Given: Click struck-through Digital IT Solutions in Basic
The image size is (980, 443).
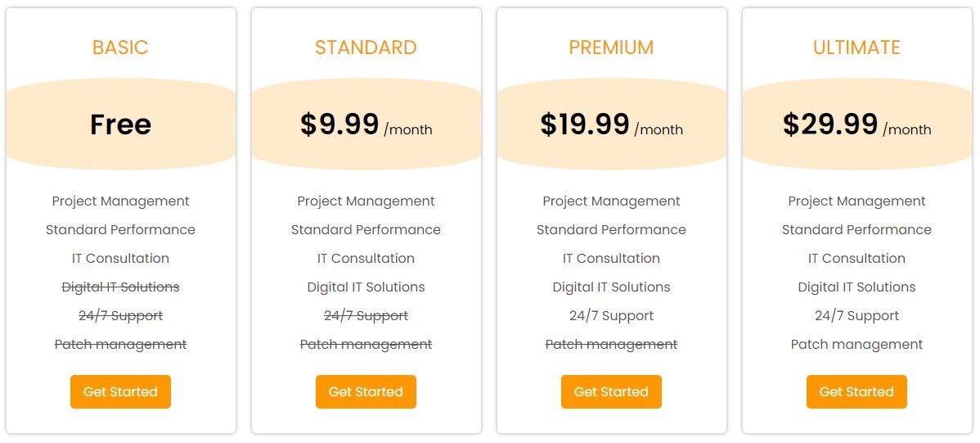Looking at the screenshot, I should 120,287.
